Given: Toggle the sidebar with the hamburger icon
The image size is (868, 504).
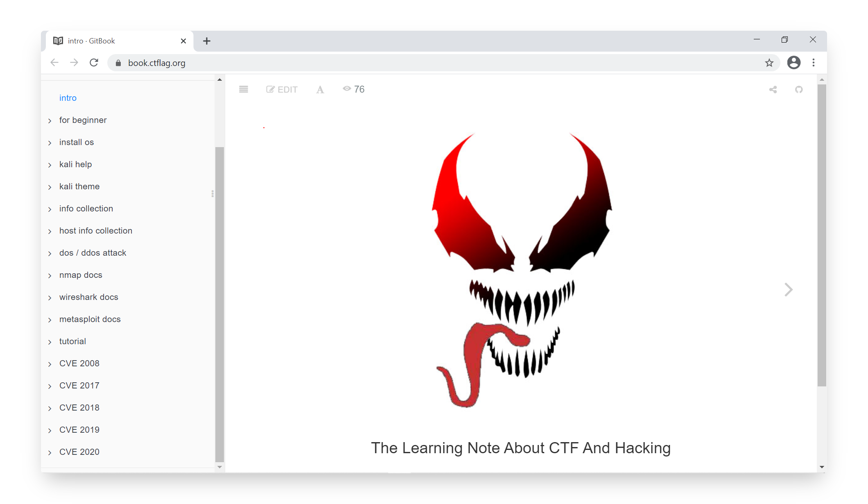Looking at the screenshot, I should 244,89.
